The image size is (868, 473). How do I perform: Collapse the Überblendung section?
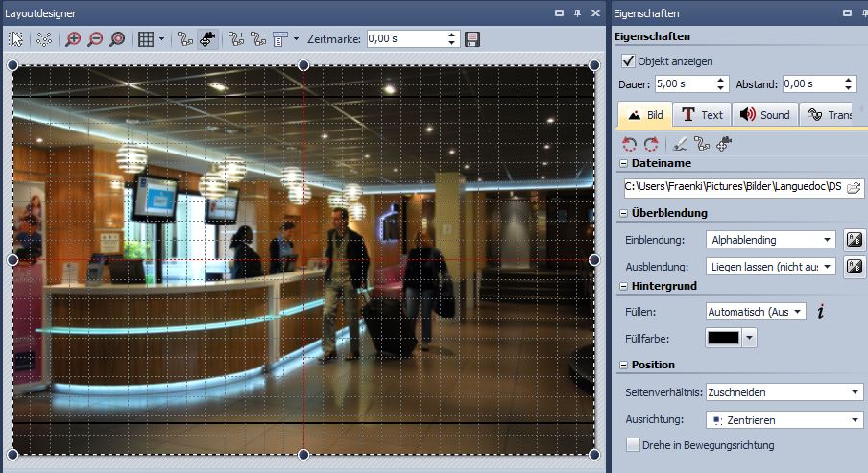(x=624, y=213)
